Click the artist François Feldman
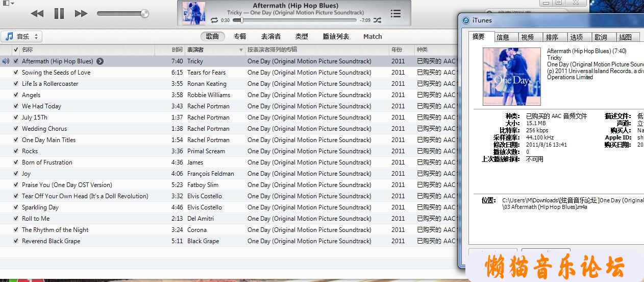The image size is (644, 282). (211, 174)
